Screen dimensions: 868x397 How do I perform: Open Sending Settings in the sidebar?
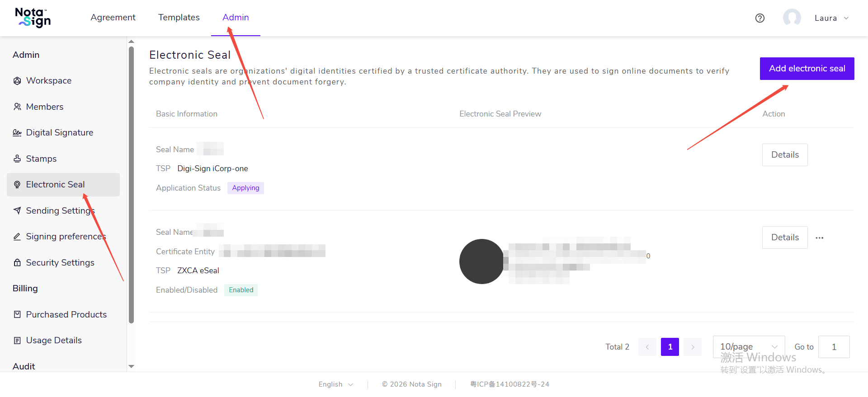pyautogui.click(x=63, y=210)
